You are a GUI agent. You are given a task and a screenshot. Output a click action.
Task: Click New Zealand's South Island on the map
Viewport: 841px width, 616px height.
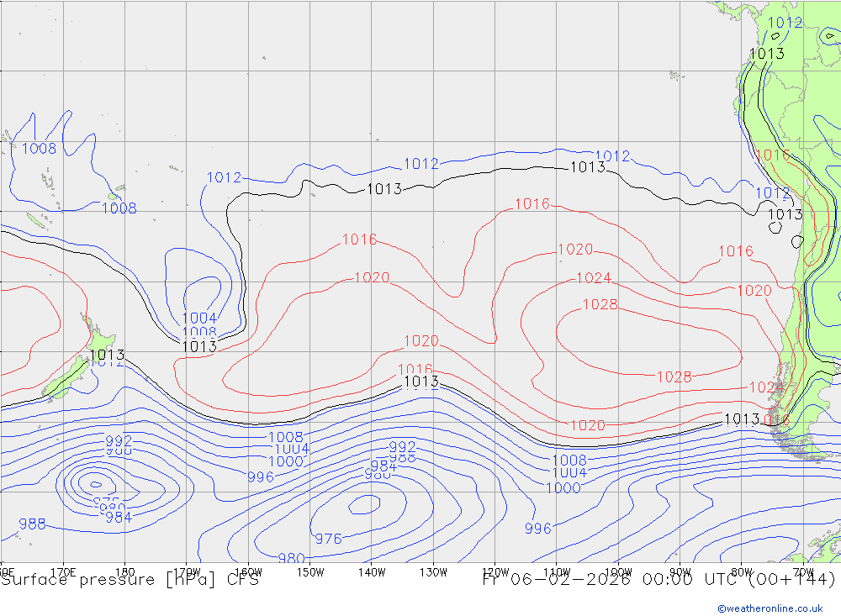[x=63, y=380]
